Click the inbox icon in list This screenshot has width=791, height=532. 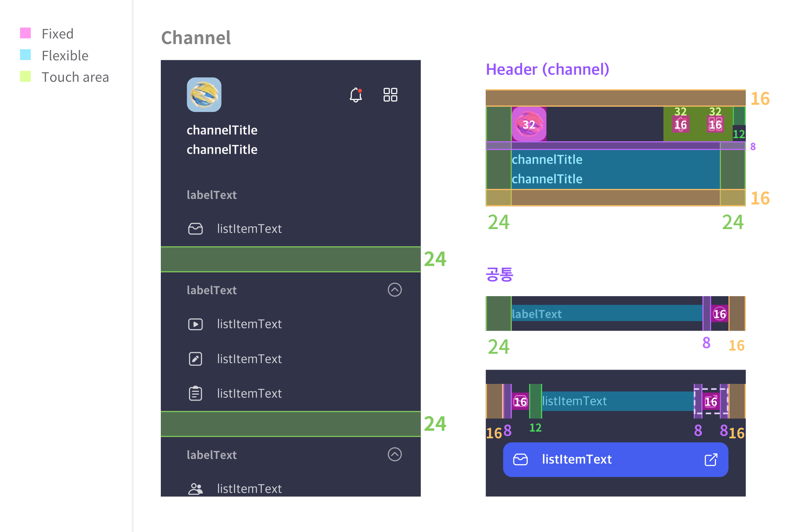click(x=195, y=229)
